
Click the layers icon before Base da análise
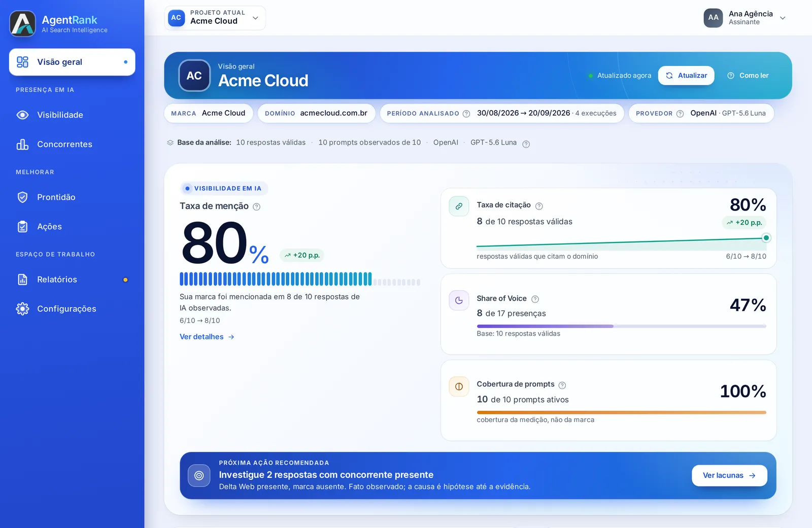(x=171, y=143)
